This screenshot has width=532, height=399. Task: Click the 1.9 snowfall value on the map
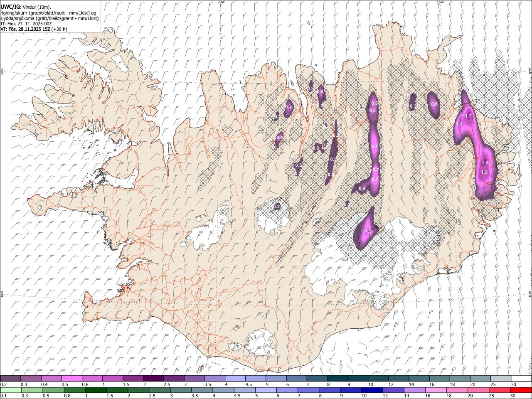tap(485, 163)
